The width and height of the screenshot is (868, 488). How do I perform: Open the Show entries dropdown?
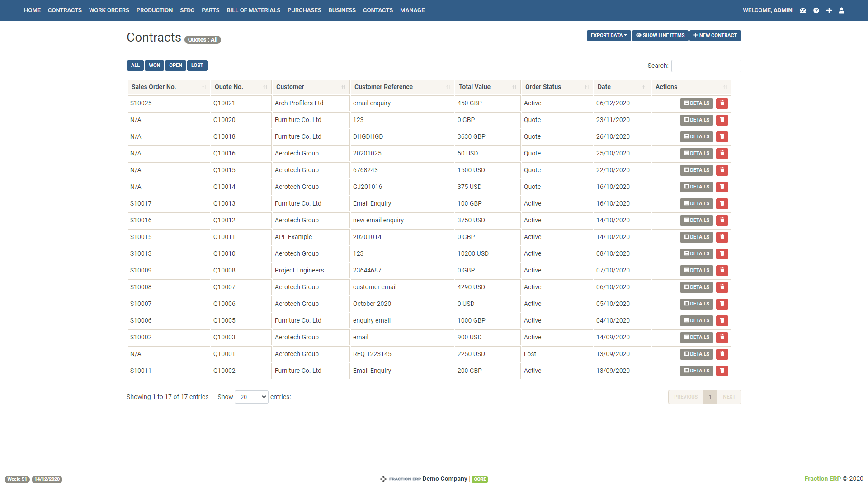(251, 397)
